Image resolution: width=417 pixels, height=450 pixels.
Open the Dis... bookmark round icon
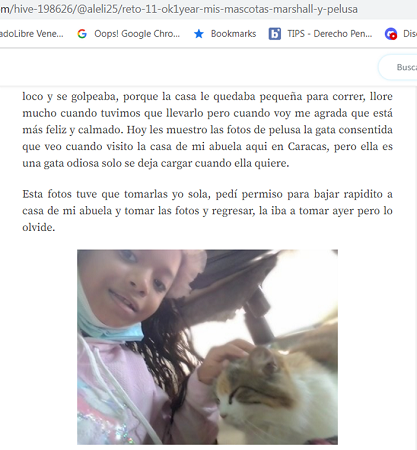391,34
